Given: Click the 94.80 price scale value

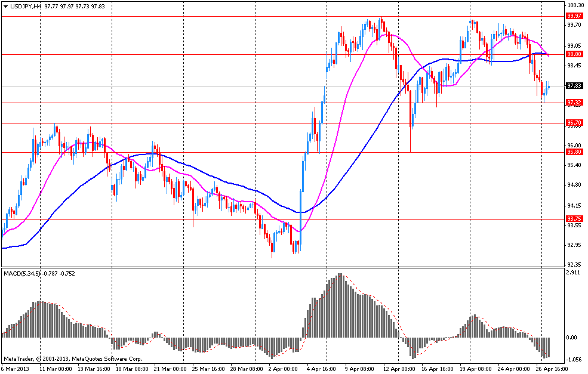Looking at the screenshot, I should coord(574,185).
